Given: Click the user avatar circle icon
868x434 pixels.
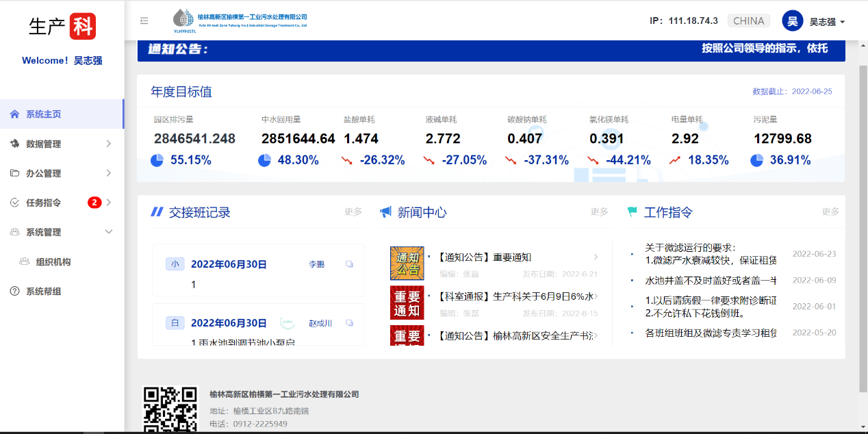Looking at the screenshot, I should 792,21.
